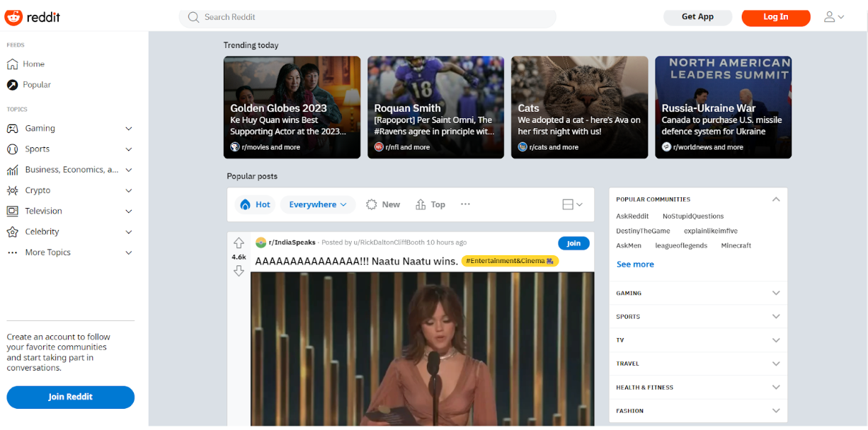868x430 pixels.
Task: Expand the More Topics chevron
Action: tap(129, 252)
